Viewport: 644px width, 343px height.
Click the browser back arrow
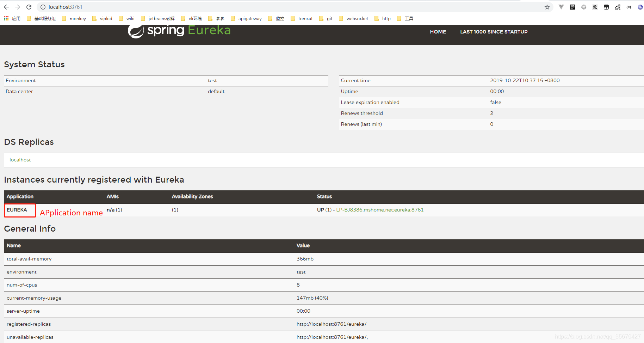coord(6,7)
